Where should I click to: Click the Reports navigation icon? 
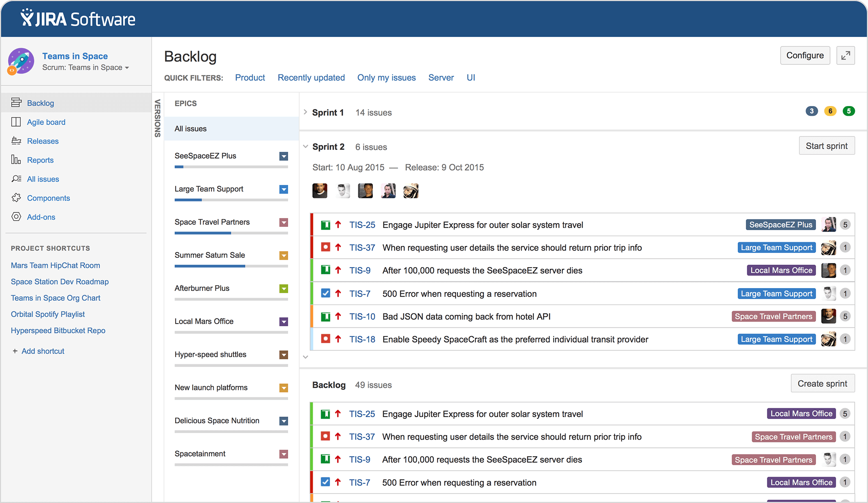pyautogui.click(x=16, y=160)
